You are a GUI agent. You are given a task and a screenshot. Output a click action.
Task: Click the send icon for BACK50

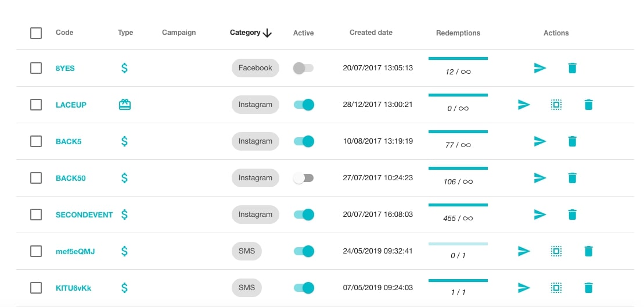(x=539, y=178)
